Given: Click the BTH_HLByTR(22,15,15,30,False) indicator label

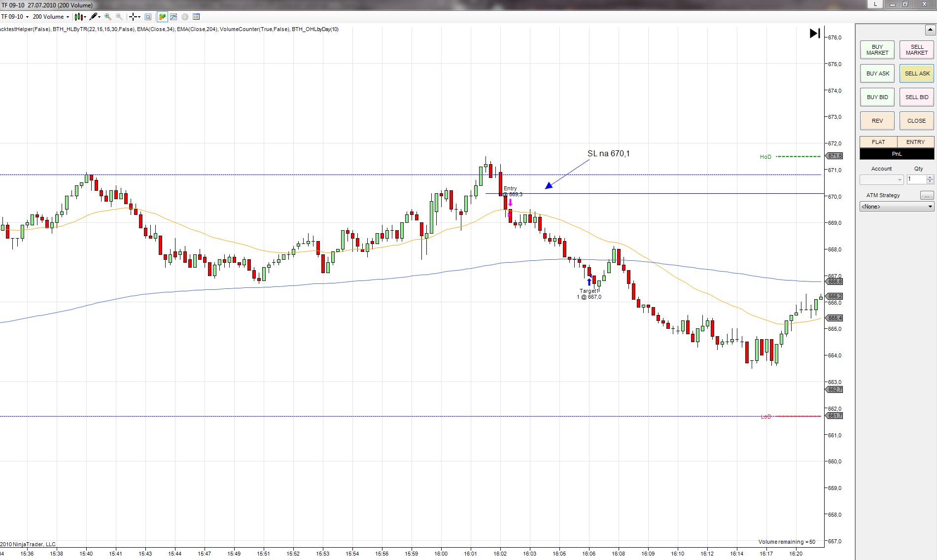Looking at the screenshot, I should coord(94,29).
